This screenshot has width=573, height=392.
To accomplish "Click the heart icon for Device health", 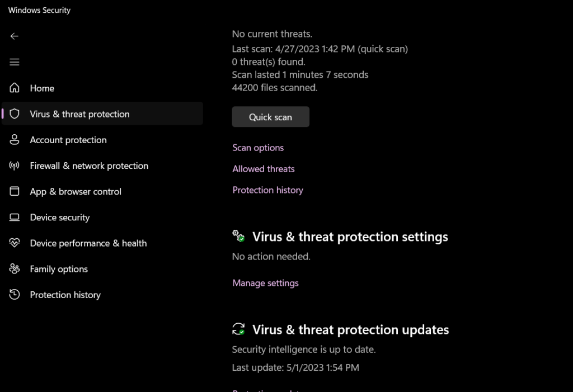I will pyautogui.click(x=15, y=243).
